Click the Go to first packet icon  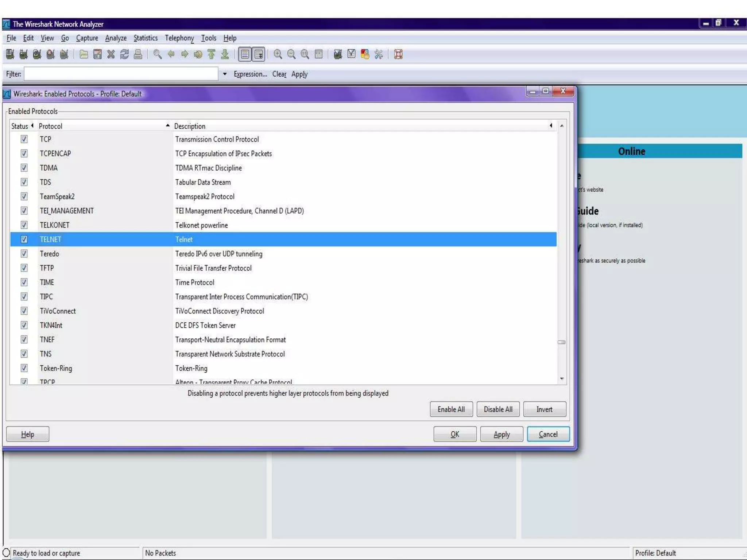coord(212,55)
